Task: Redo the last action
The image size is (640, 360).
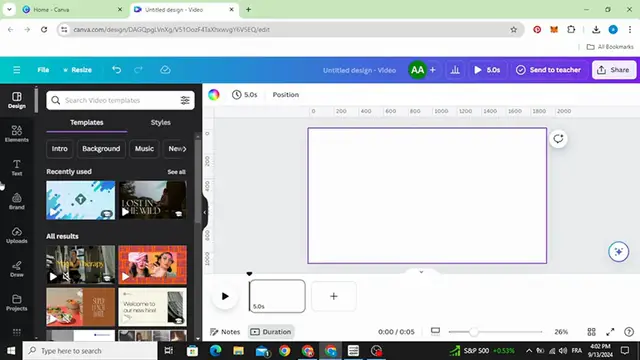Action: tap(138, 70)
